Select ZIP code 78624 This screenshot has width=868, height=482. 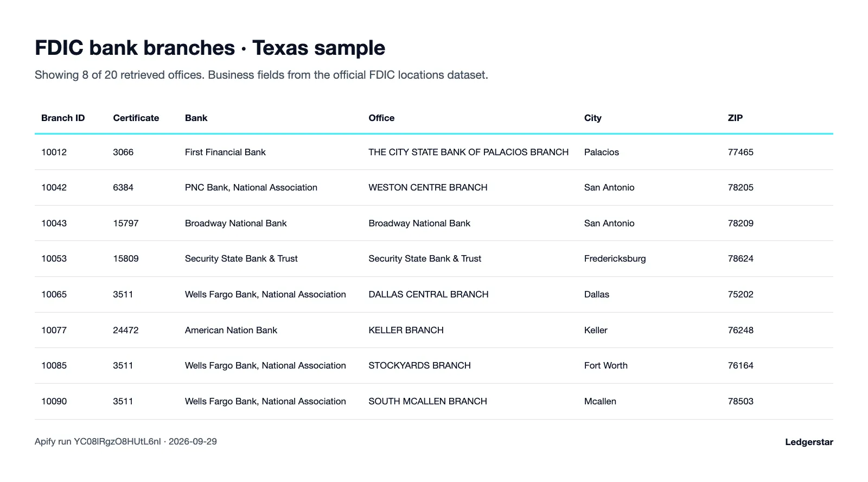pos(741,258)
